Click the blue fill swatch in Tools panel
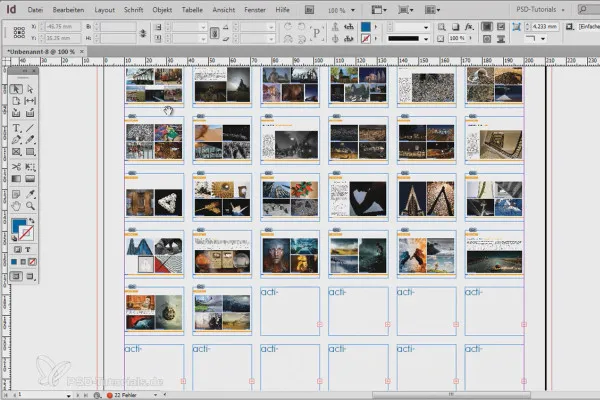 click(19, 225)
